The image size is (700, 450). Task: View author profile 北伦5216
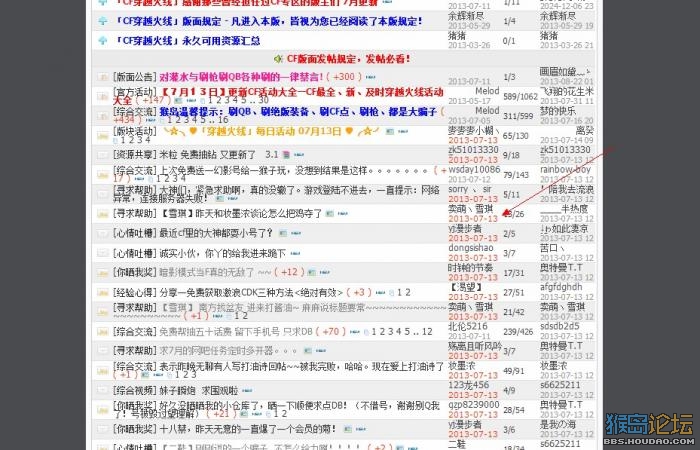tap(468, 326)
